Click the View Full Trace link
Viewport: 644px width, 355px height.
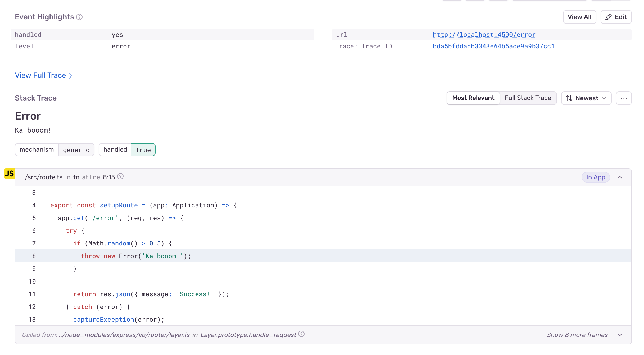(x=40, y=75)
